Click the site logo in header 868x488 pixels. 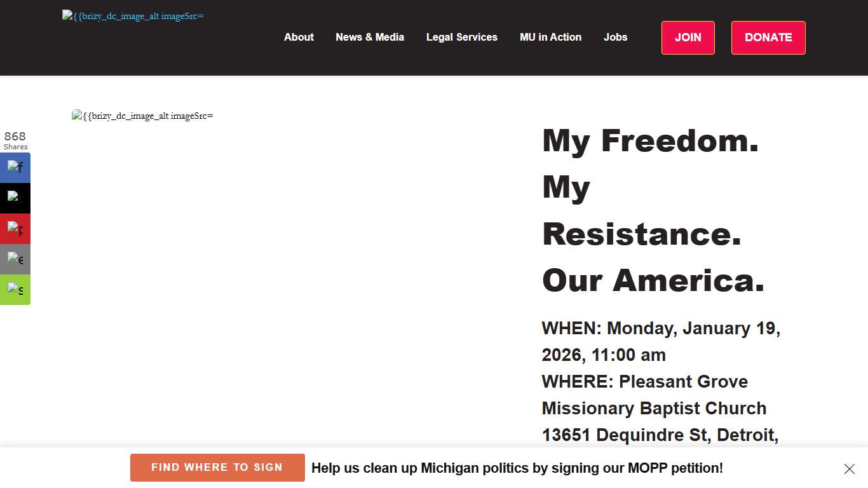pyautogui.click(x=133, y=16)
